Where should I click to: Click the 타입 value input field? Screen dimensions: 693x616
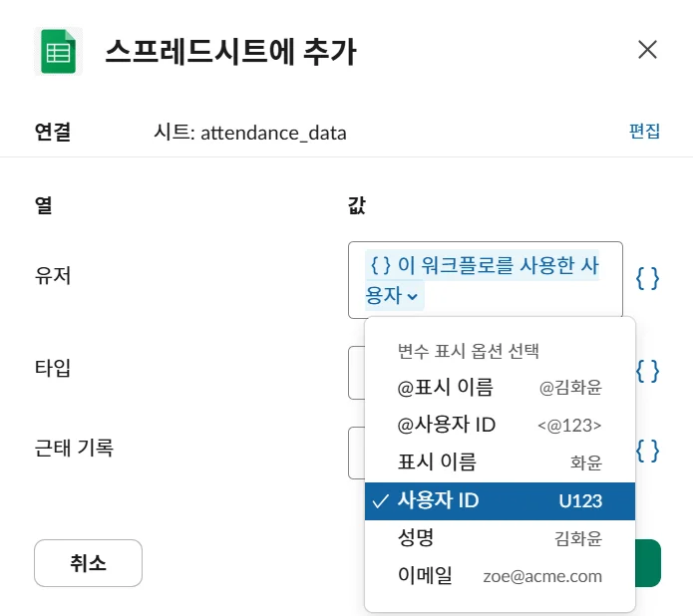coord(356,372)
